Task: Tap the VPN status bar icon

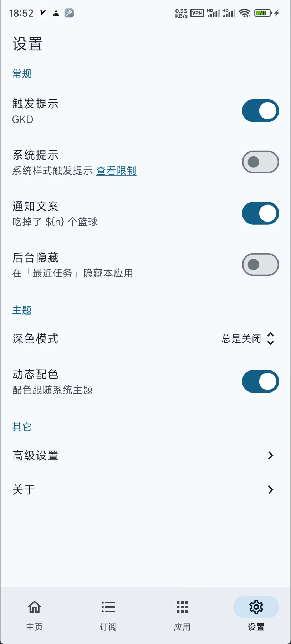Action: click(x=197, y=13)
